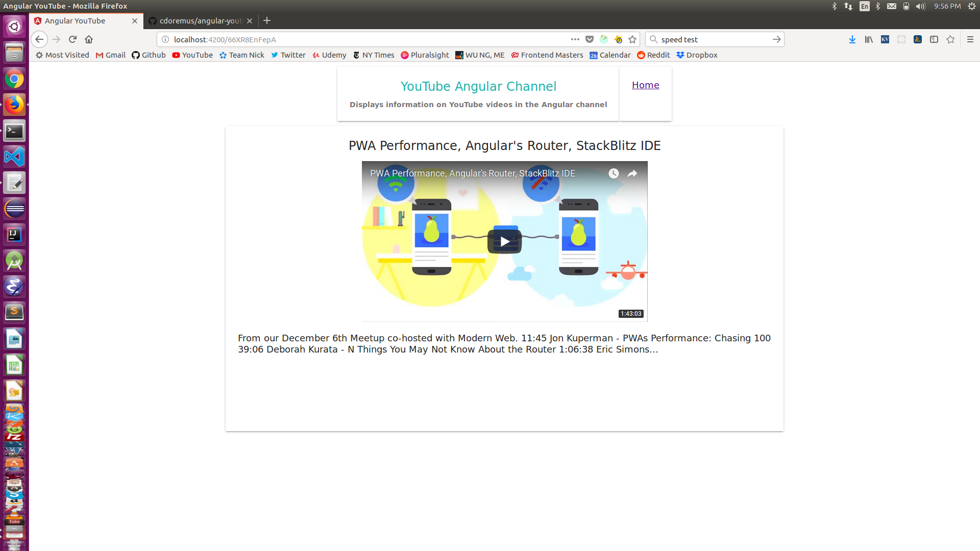
Task: Go back to previous page
Action: pos(39,39)
